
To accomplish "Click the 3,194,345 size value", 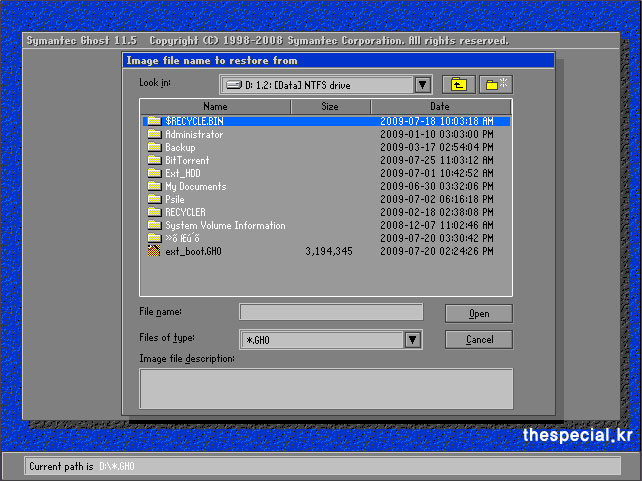I will pyautogui.click(x=329, y=251).
